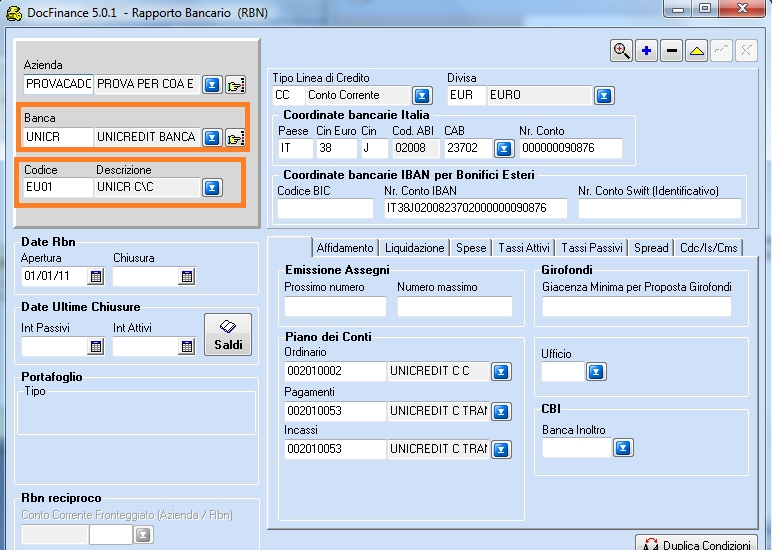Click the Cin field J

[374, 148]
